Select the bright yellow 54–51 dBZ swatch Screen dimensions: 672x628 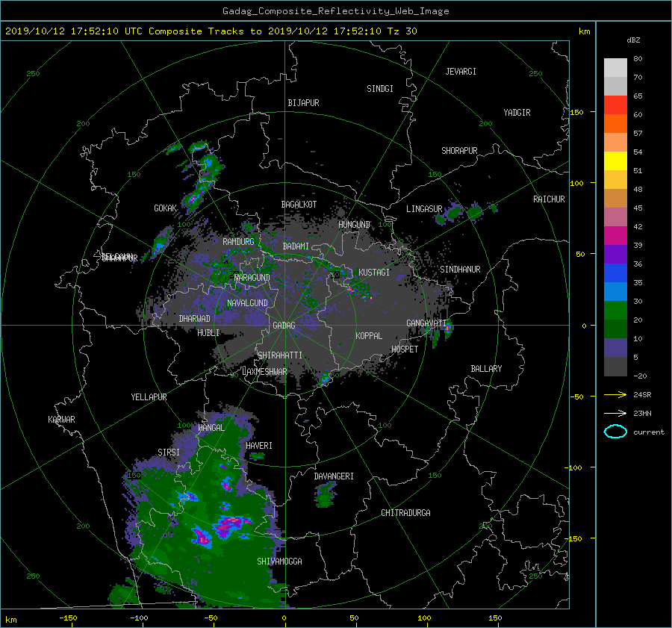pos(615,161)
